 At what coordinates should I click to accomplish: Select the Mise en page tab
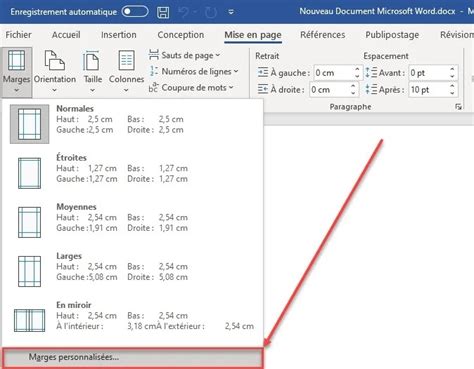[253, 35]
